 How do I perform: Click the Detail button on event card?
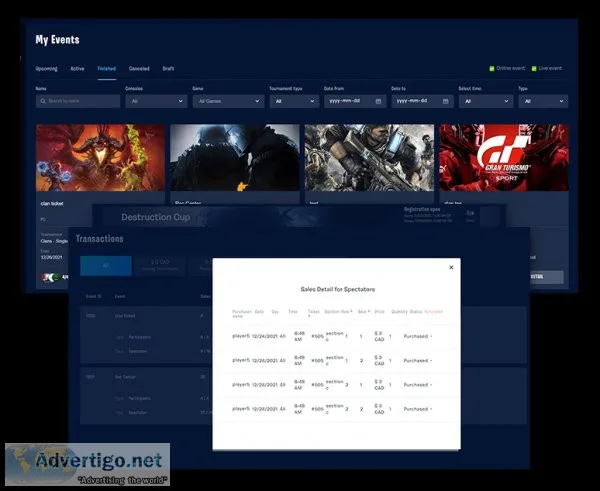(547, 277)
